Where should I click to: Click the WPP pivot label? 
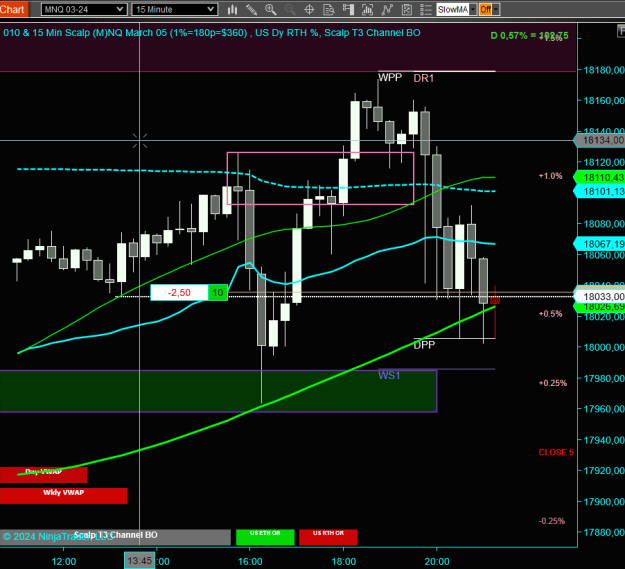click(x=390, y=77)
